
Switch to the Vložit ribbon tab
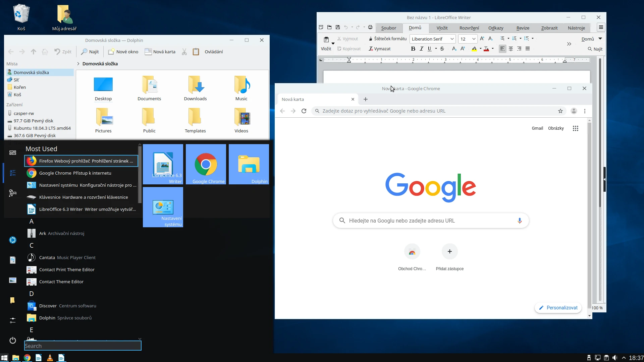point(442,28)
